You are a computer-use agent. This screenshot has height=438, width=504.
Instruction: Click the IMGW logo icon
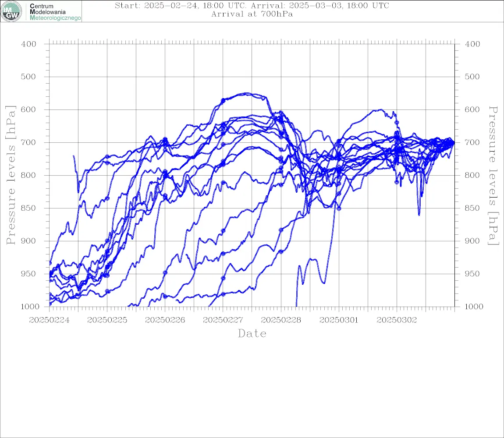coord(11,11)
